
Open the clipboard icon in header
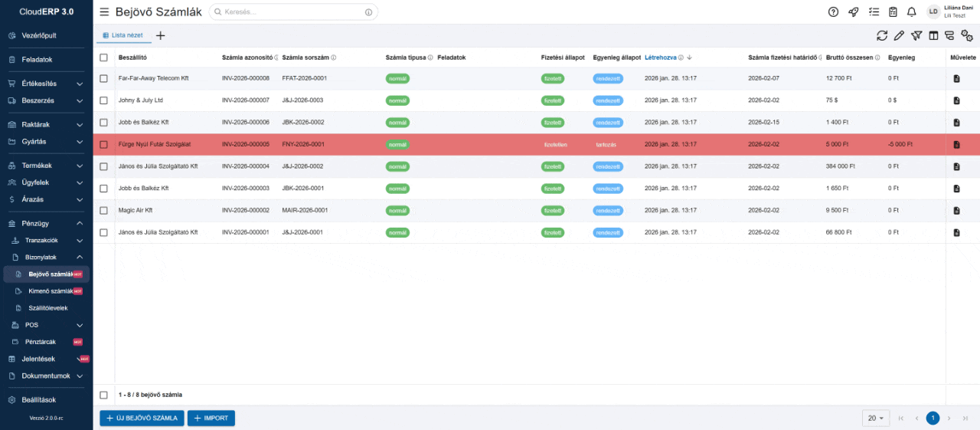click(x=893, y=11)
